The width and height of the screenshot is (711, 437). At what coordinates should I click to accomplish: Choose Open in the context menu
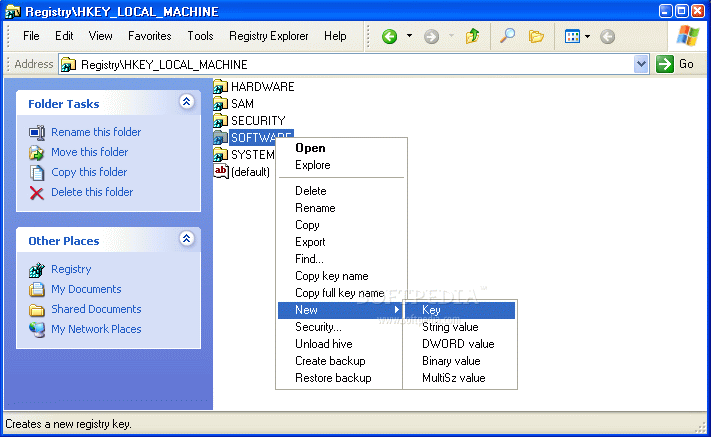pos(341,148)
